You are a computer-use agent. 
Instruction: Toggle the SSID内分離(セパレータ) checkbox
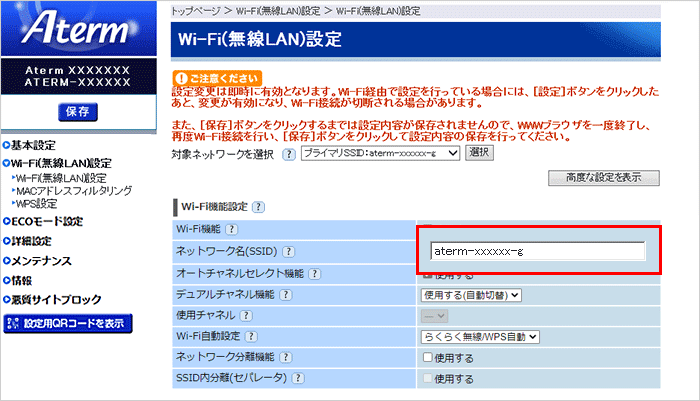pos(428,378)
